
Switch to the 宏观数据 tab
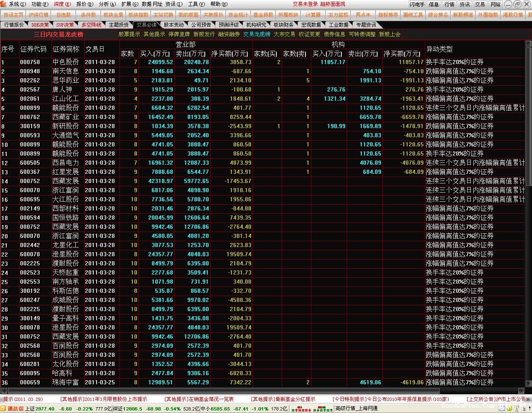pos(311,25)
